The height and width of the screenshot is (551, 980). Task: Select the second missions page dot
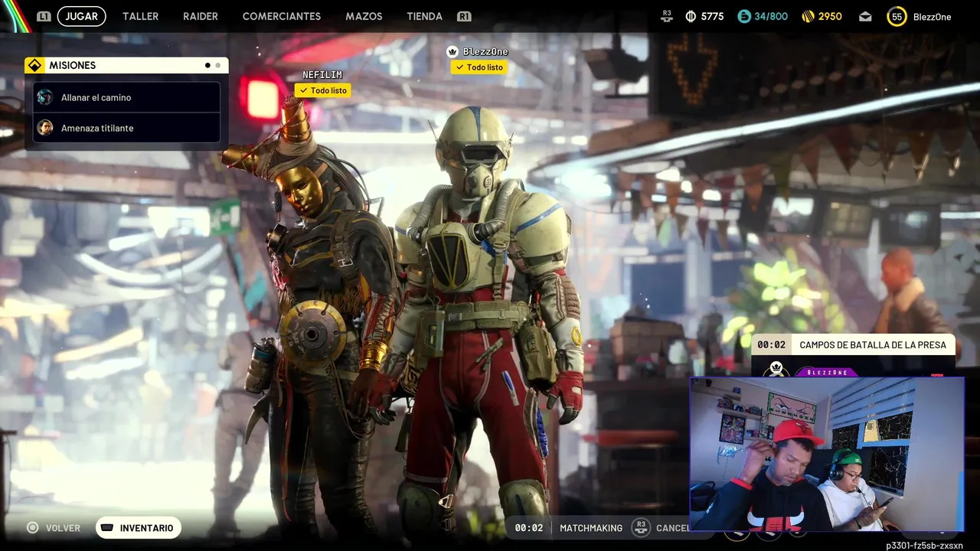click(x=217, y=65)
